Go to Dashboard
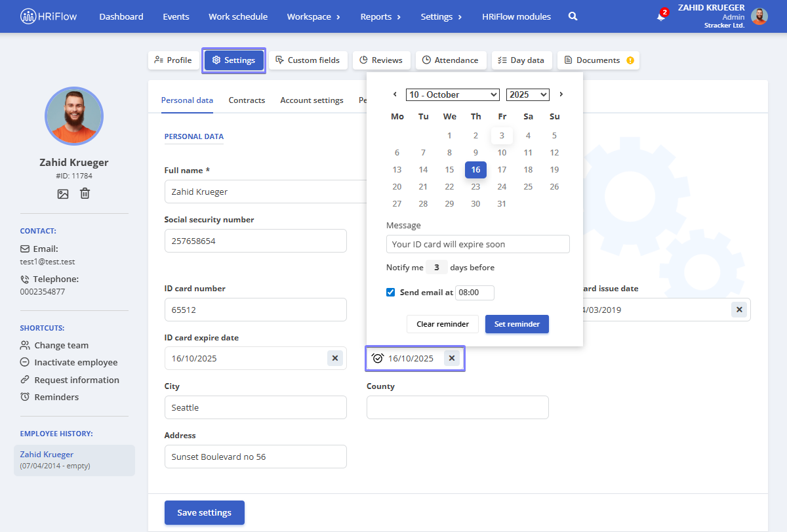Viewport: 787px width, 532px height. pos(121,16)
